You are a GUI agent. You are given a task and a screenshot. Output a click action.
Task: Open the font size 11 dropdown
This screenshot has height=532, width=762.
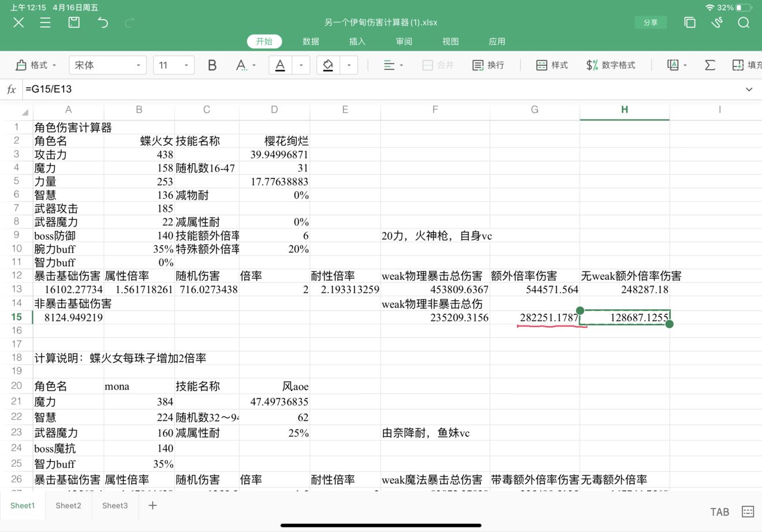(173, 65)
